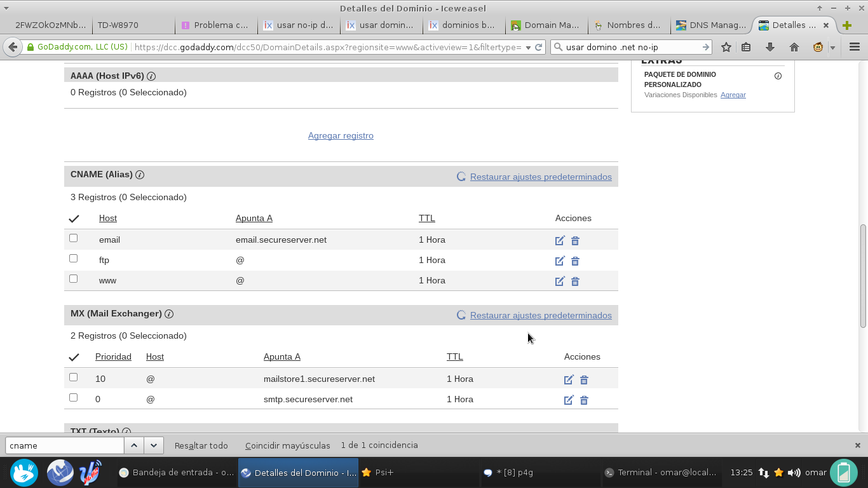Delete the www CNAME record
This screenshot has height=488, width=868.
pyautogui.click(x=575, y=281)
